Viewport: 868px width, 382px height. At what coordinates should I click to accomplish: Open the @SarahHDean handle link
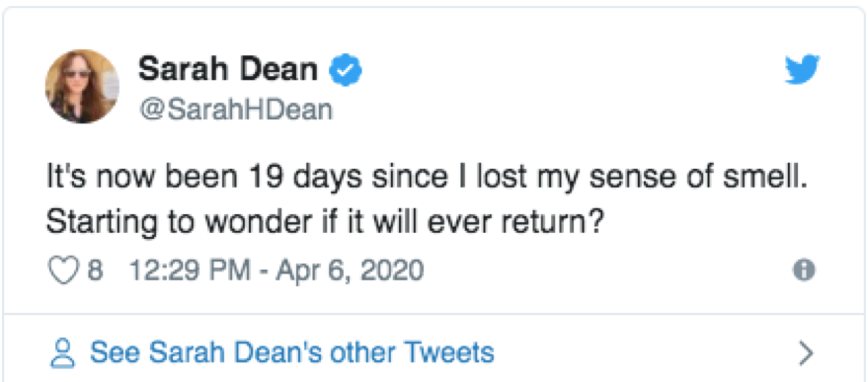(x=236, y=110)
